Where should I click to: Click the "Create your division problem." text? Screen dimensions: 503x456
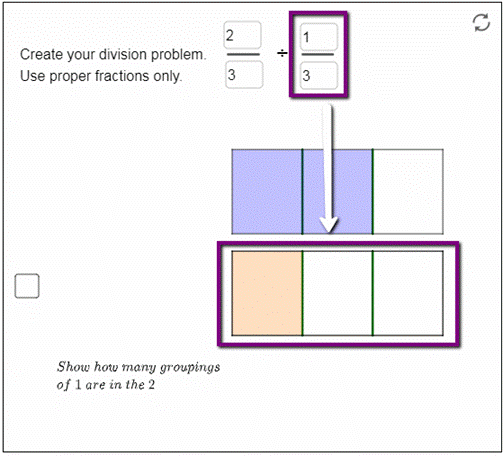(x=113, y=54)
